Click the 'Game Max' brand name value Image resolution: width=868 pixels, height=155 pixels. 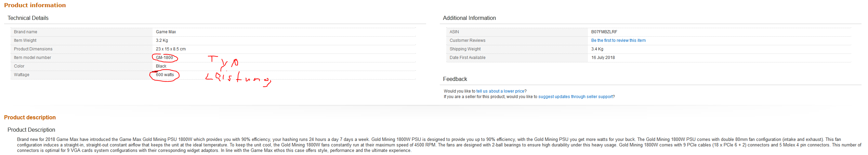coord(166,32)
